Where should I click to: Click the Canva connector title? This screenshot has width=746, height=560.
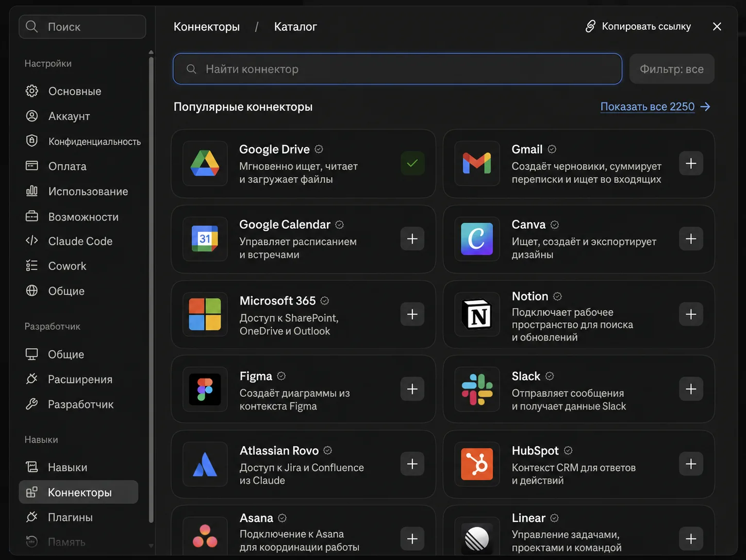[x=528, y=225]
